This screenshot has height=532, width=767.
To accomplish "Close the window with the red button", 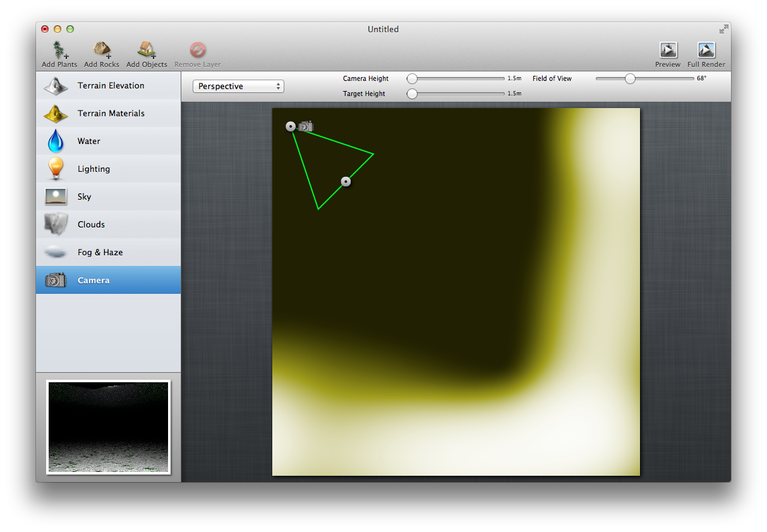I will 45,29.
